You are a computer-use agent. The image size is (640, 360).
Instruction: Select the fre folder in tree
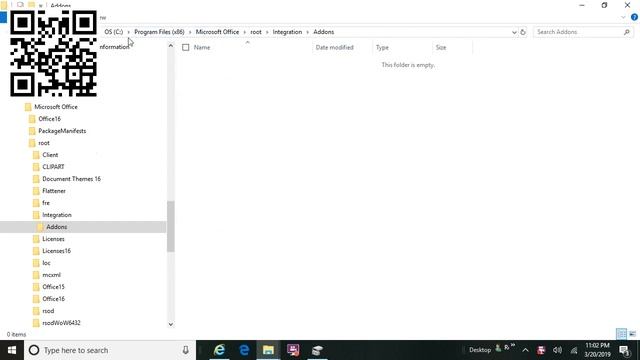click(x=46, y=203)
